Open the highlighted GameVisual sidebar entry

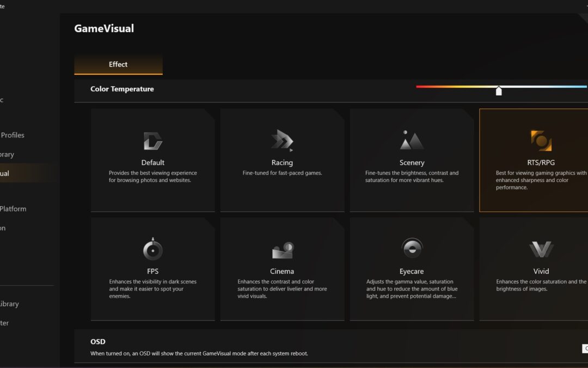click(5, 173)
